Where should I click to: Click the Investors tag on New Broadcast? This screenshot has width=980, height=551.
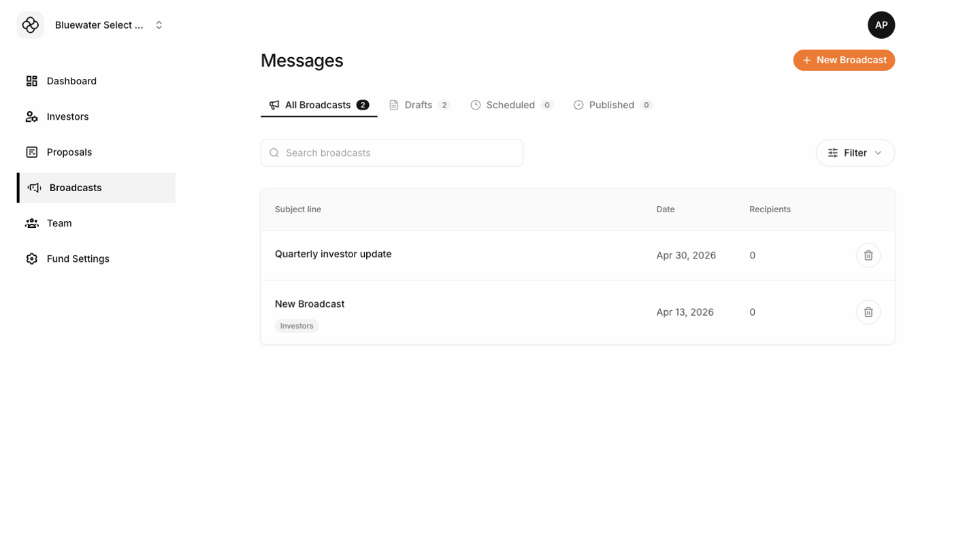(297, 326)
